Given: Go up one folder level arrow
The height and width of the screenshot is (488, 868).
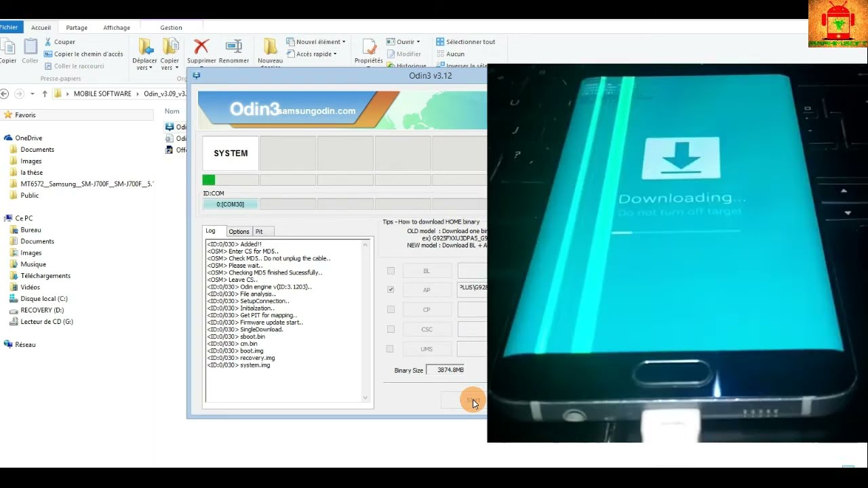Looking at the screenshot, I should (45, 94).
